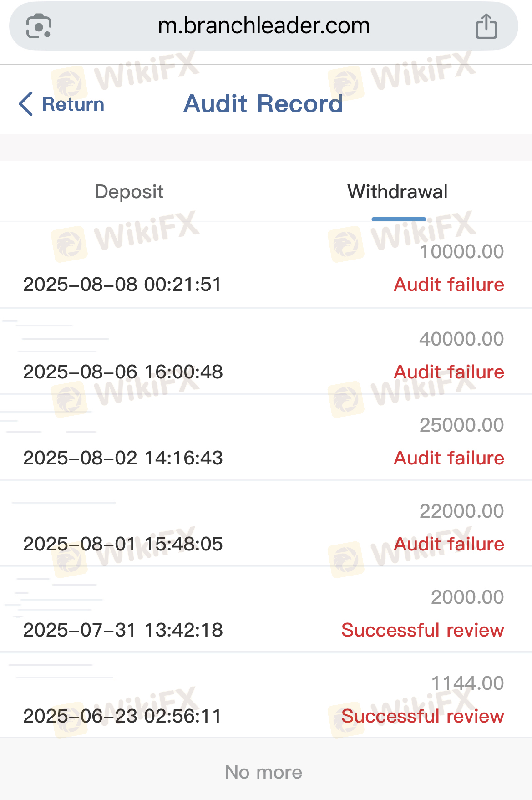
Task: Open the 2025-08-06 16:00:48 withdrawal record
Action: tap(123, 372)
